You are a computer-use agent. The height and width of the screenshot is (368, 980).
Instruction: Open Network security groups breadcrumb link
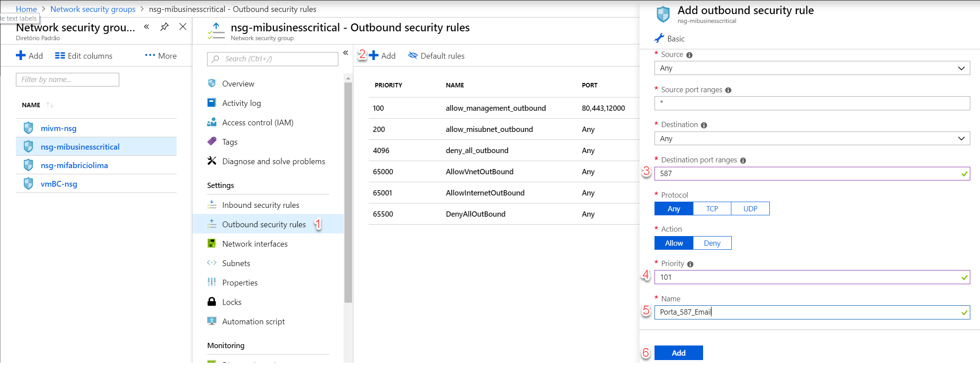[x=93, y=9]
